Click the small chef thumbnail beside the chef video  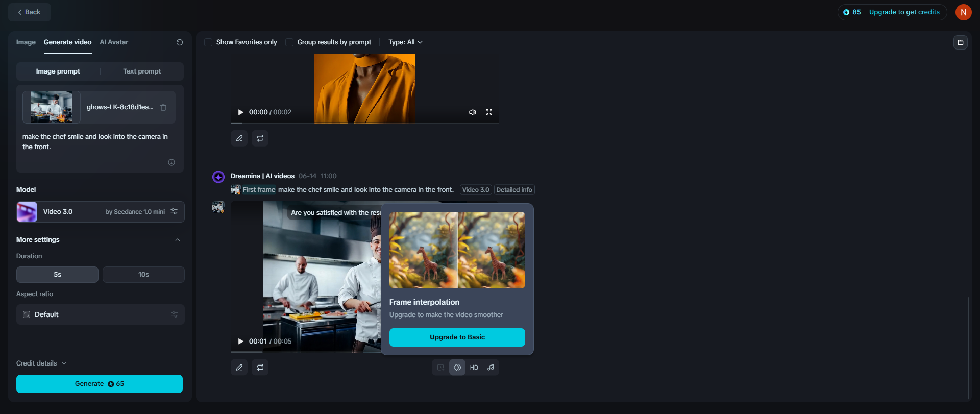coord(218,207)
